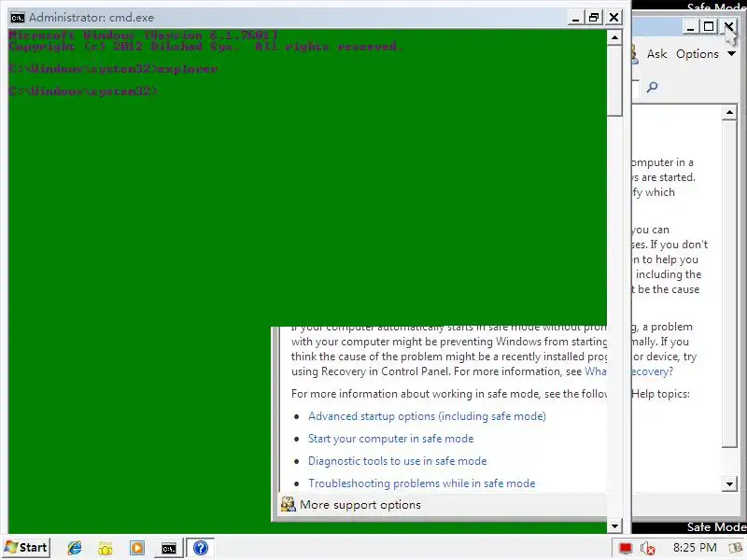Click Help window scrollbar up arrow
747x560 pixels.
coord(729,112)
